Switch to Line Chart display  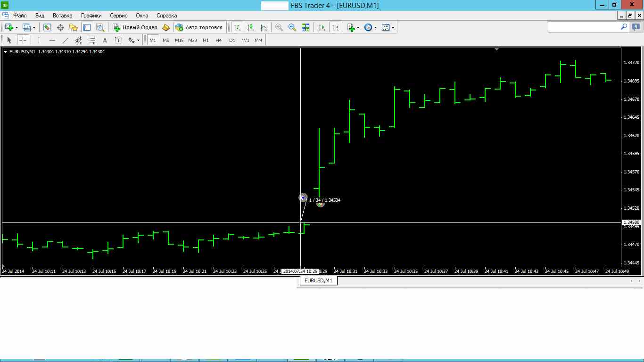264,27
